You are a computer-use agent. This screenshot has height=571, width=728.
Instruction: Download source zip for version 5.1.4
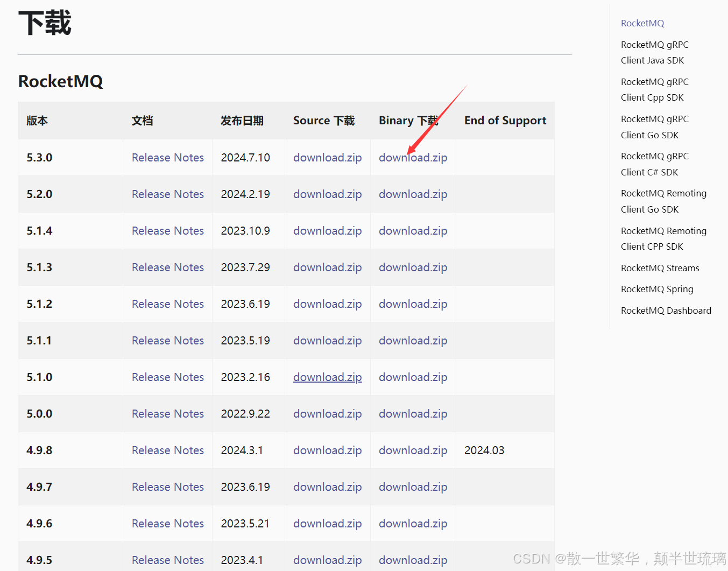327,231
